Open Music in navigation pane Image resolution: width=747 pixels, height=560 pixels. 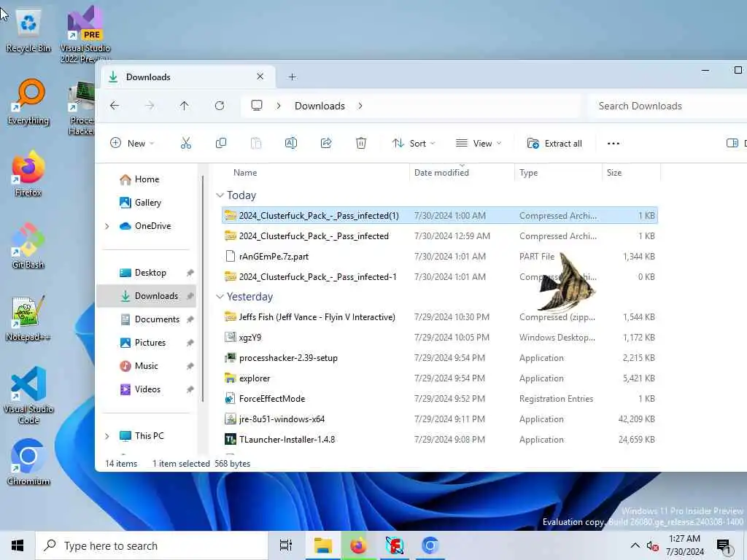pos(147,366)
